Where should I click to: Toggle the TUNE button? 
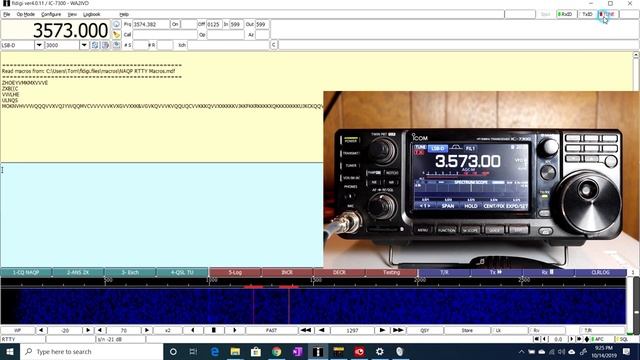(608, 14)
